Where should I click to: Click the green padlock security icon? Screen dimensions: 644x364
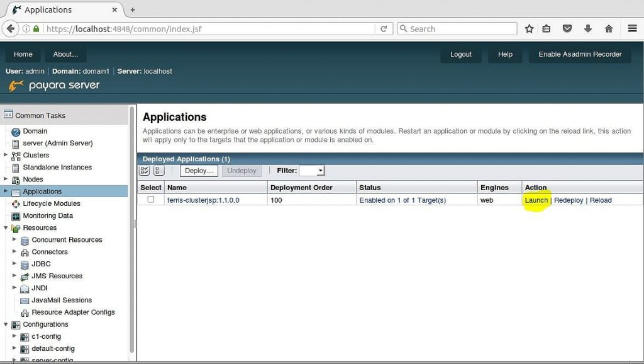tap(36, 29)
